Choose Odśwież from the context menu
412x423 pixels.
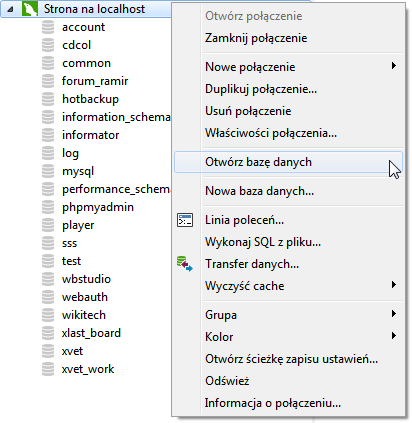[289, 381]
